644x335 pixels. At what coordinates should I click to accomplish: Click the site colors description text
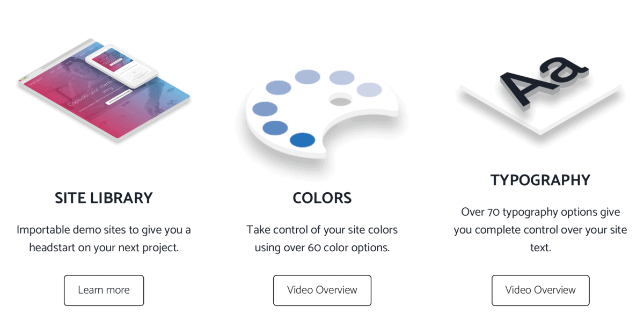click(322, 239)
